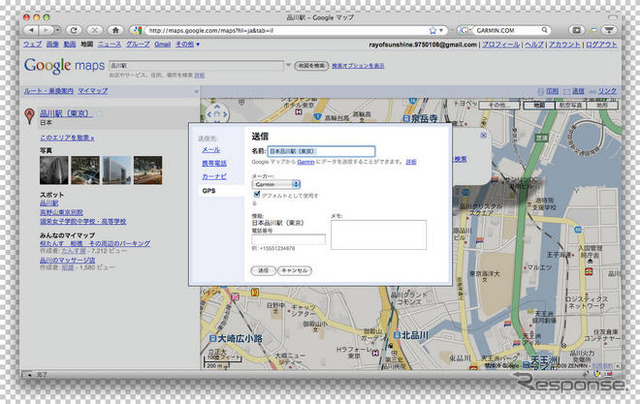Click the Gmail link in Google bar
Viewport: 640px width, 404px height.
point(162,44)
